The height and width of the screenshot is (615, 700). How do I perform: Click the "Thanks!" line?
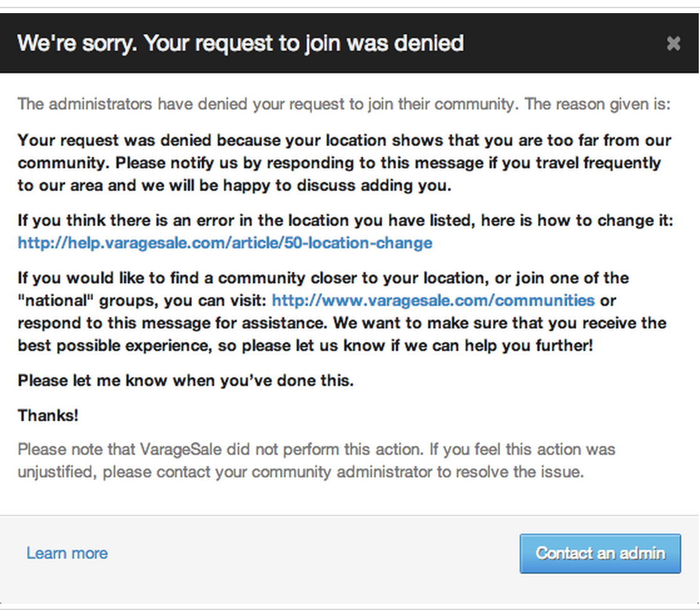pos(48,415)
